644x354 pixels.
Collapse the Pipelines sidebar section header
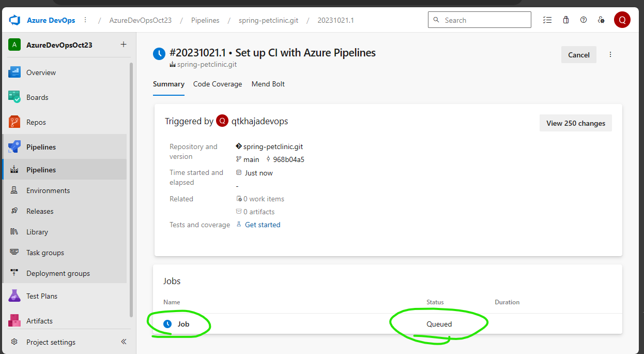click(x=65, y=147)
